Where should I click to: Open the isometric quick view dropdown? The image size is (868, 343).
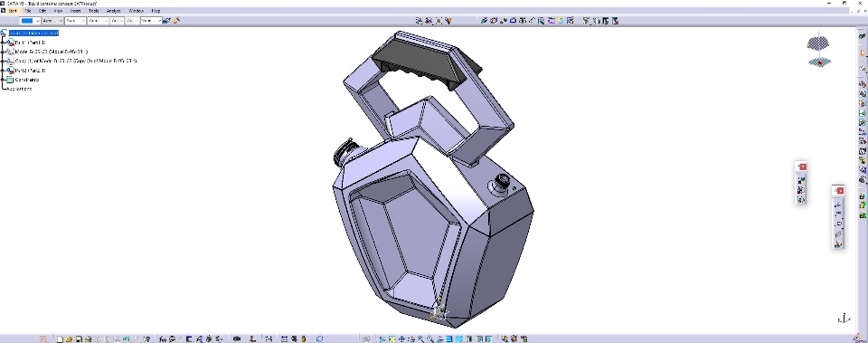point(459,338)
